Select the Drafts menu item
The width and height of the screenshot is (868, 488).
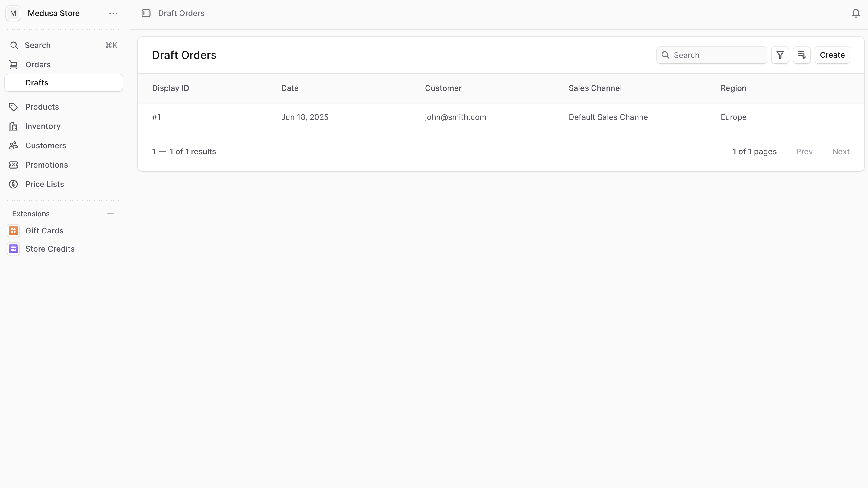point(63,83)
